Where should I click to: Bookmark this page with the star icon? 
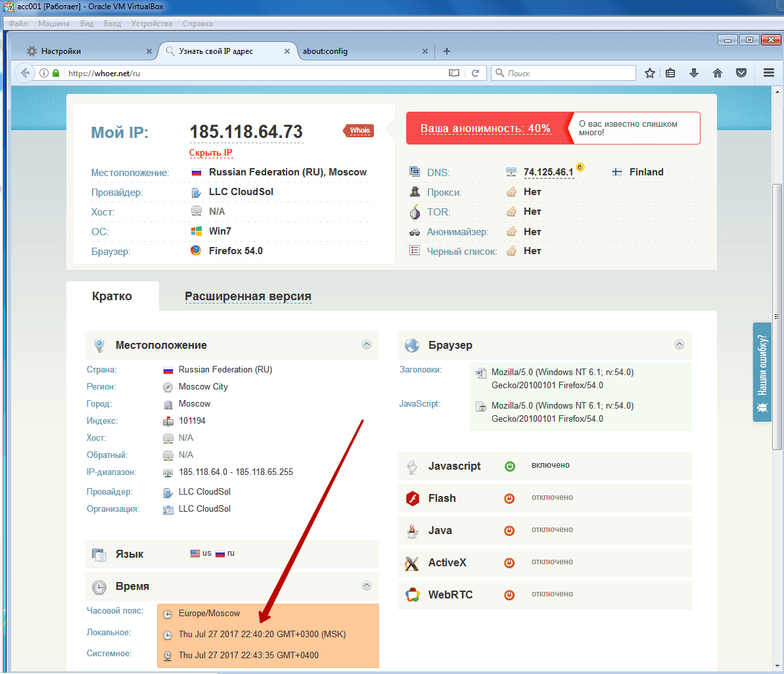[649, 73]
